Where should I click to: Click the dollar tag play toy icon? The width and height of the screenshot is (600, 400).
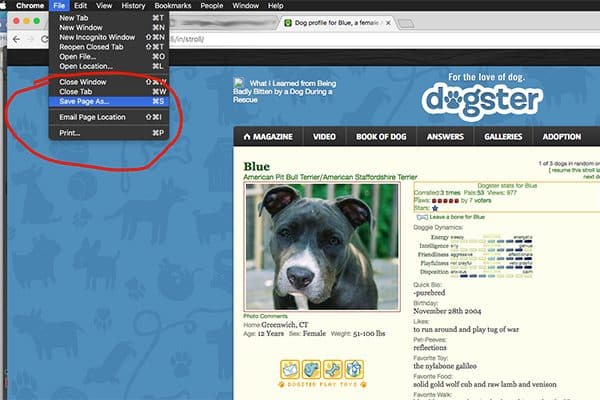[x=311, y=369]
